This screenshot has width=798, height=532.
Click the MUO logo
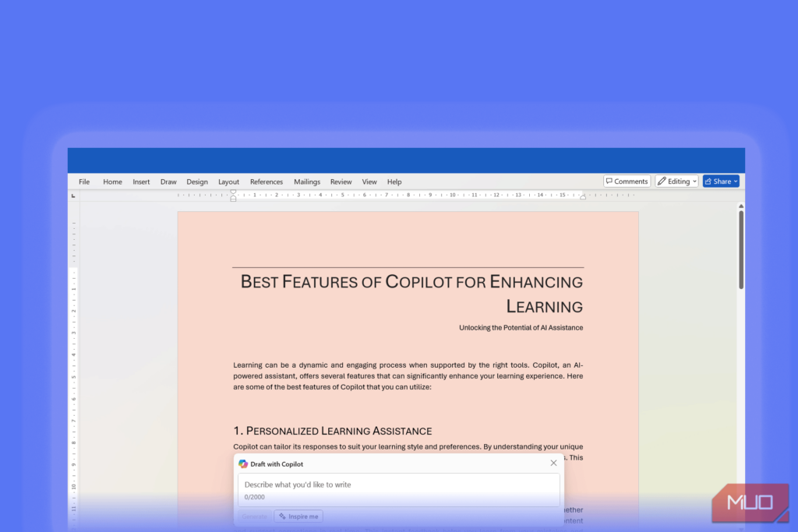click(750, 502)
